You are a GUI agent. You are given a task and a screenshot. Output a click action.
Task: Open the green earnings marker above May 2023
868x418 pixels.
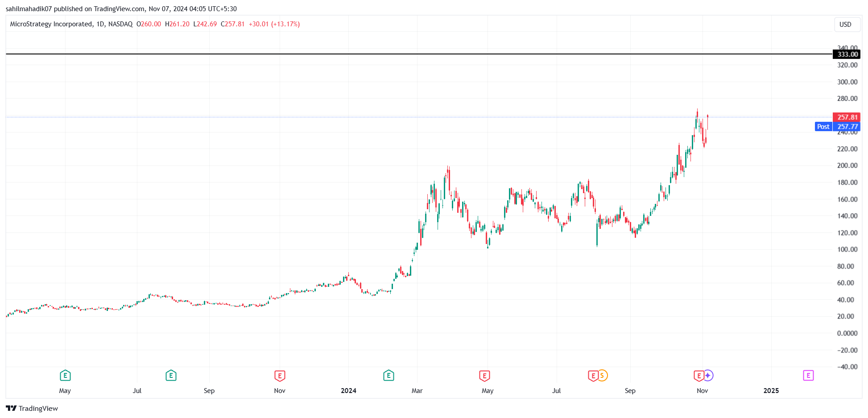coord(65,376)
